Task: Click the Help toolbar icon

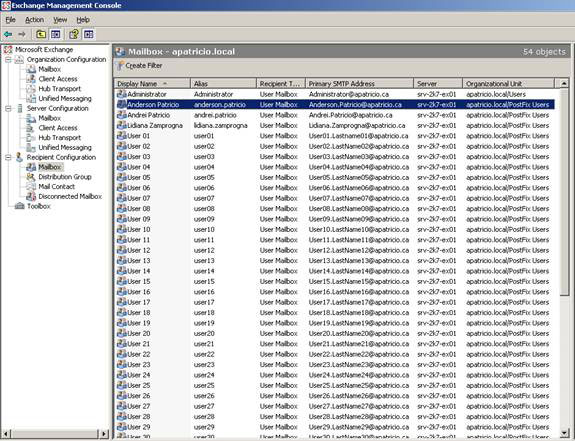Action: coord(74,34)
